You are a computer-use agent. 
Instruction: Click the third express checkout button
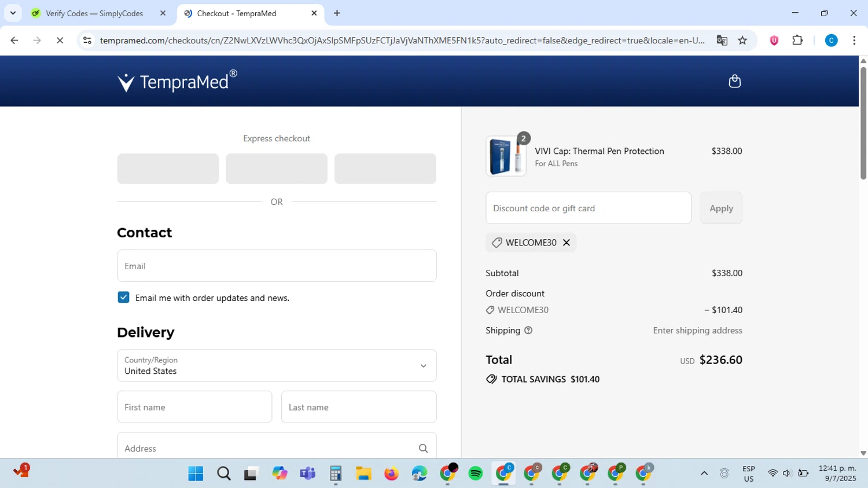[385, 168]
